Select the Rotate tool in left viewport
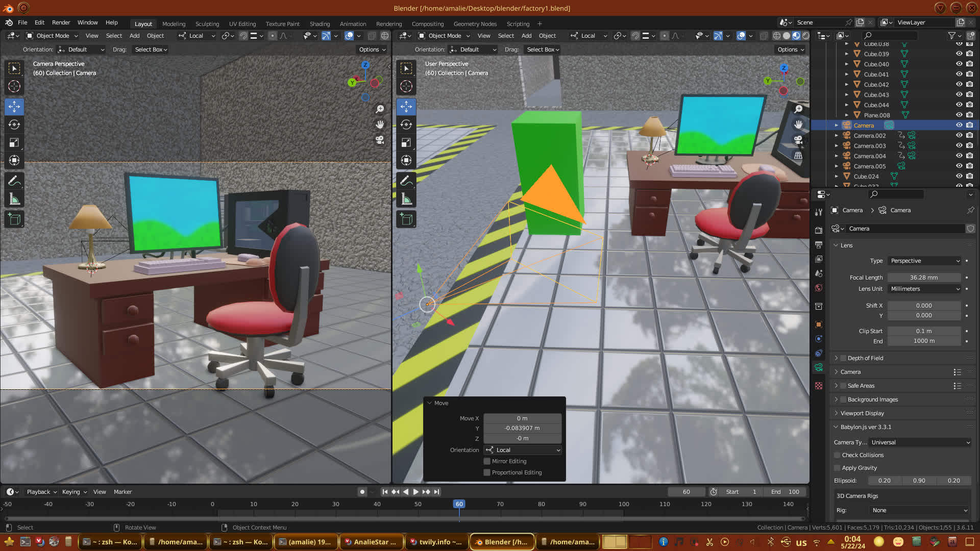 pos(14,125)
